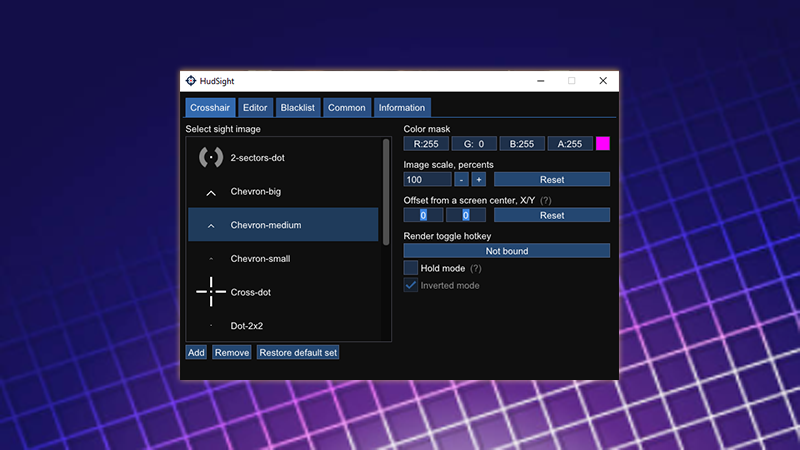Viewport: 800px width, 450px height.
Task: Open the Information tab
Action: [x=402, y=107]
